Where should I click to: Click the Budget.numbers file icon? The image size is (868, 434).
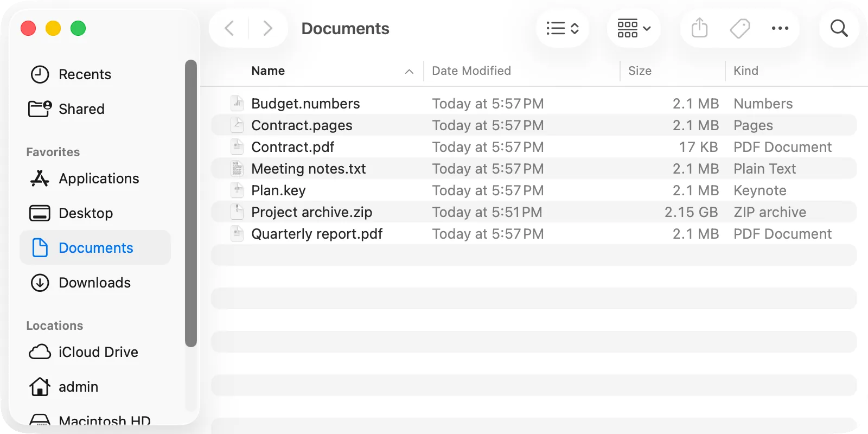tap(237, 103)
